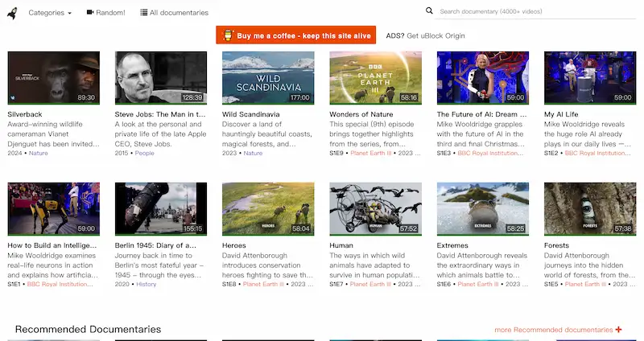Open the robot dog lecture thumbnail
The image size is (644, 341).
(x=53, y=209)
